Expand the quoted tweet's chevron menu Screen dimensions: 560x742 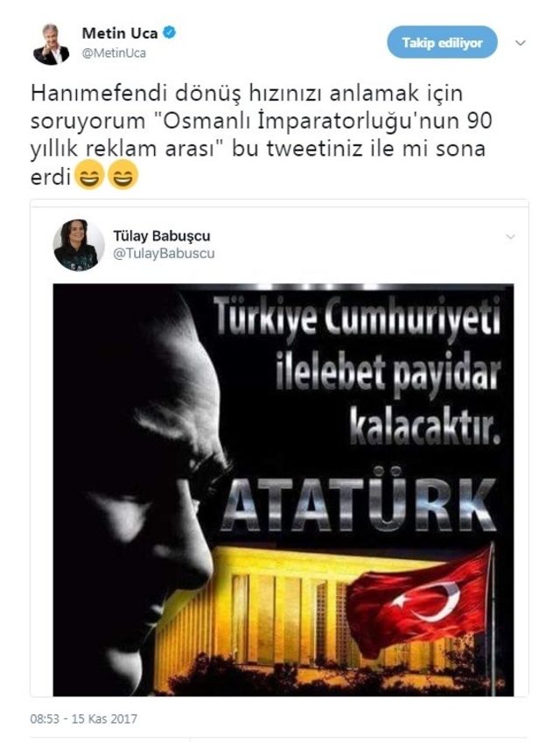click(510, 236)
